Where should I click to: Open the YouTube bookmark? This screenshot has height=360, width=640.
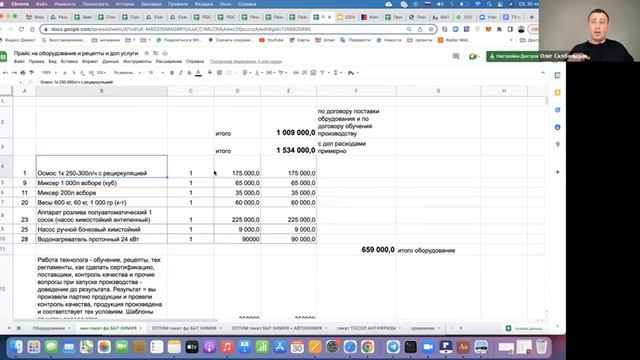pyautogui.click(x=271, y=40)
